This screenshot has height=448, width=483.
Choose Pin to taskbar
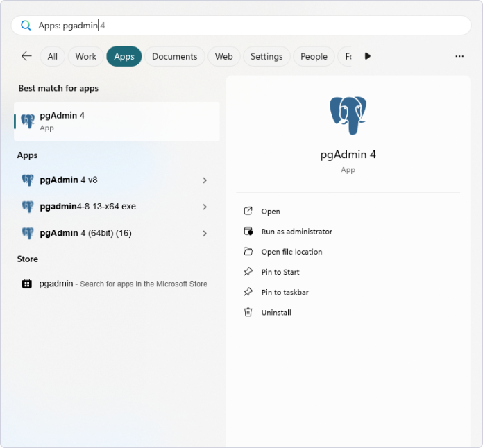pos(285,292)
